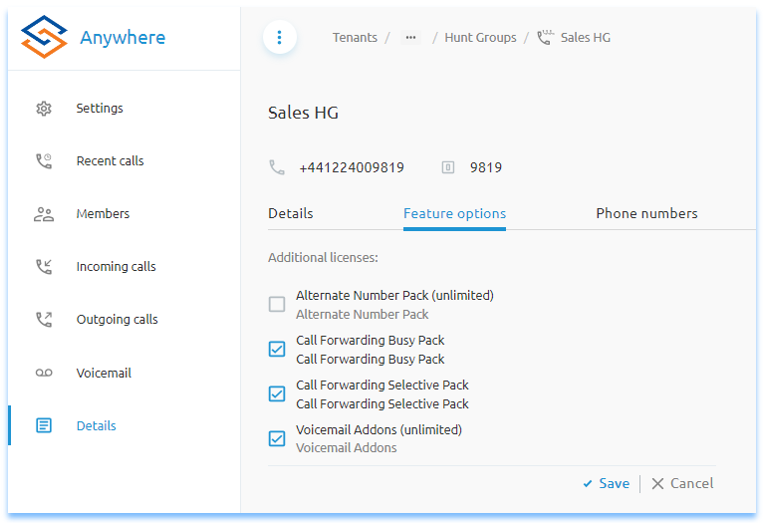Cancel the license changes
The height and width of the screenshot is (523, 765).
(x=682, y=484)
